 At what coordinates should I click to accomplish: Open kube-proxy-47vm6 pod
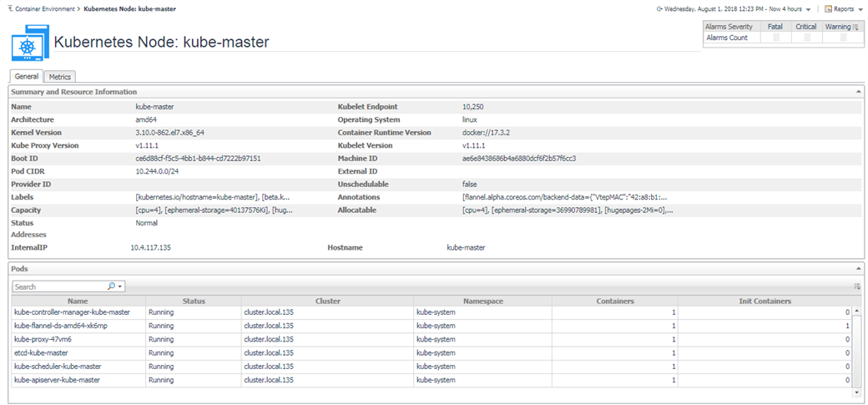pyautogui.click(x=43, y=339)
